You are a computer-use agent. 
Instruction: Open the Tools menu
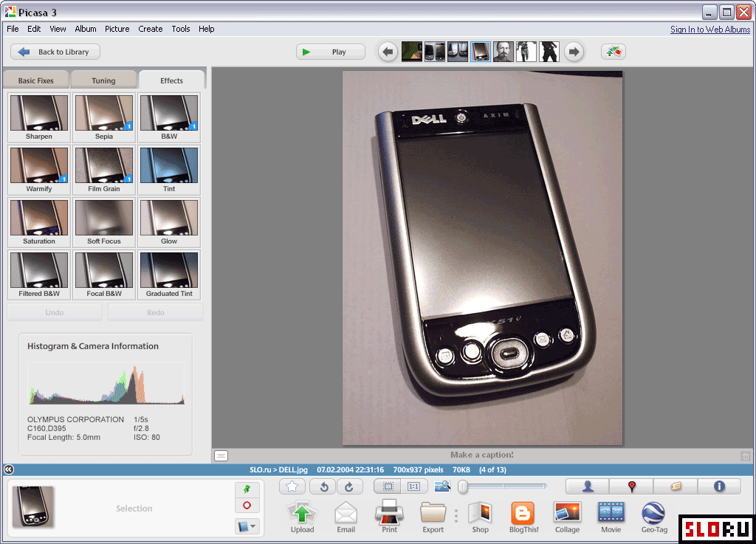pyautogui.click(x=181, y=29)
